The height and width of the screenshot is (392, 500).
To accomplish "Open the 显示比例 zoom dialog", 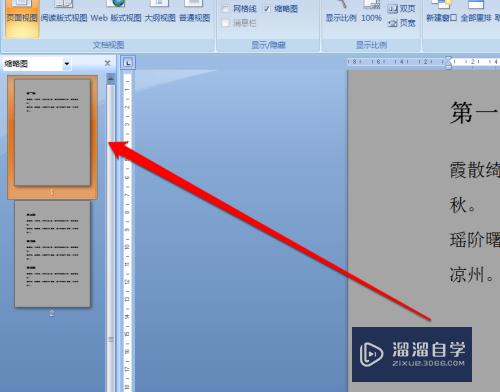I will (341, 13).
